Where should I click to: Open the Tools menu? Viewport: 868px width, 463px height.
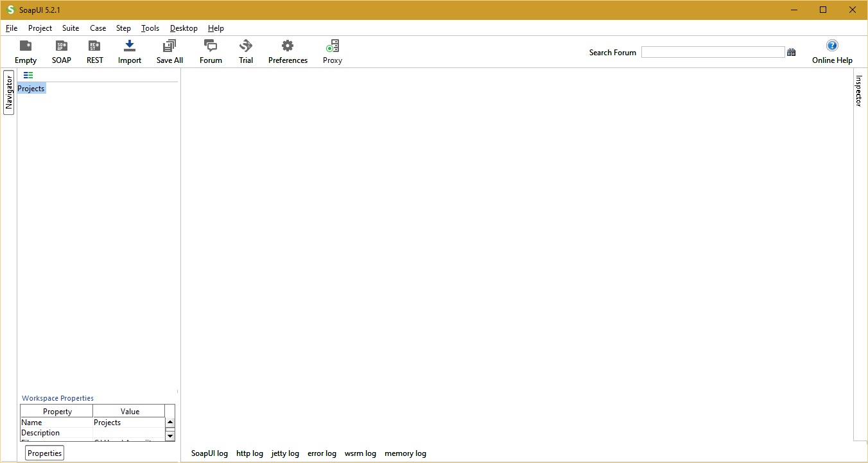(x=150, y=28)
